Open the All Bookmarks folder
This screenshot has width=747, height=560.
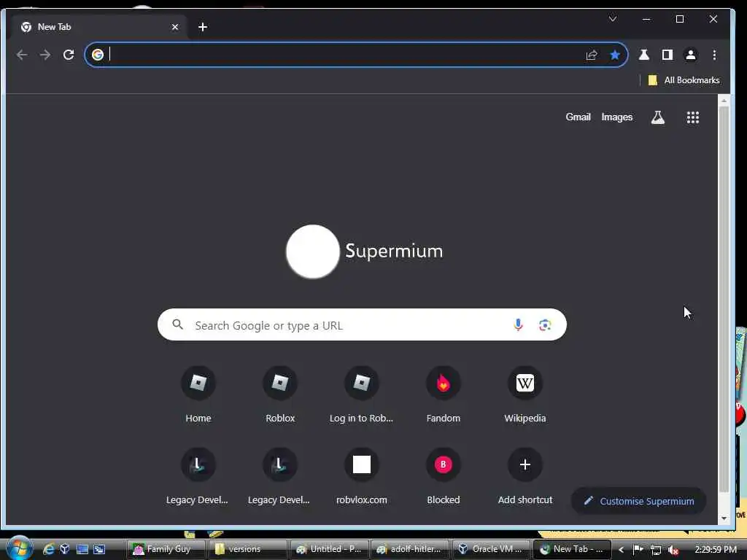coord(684,80)
